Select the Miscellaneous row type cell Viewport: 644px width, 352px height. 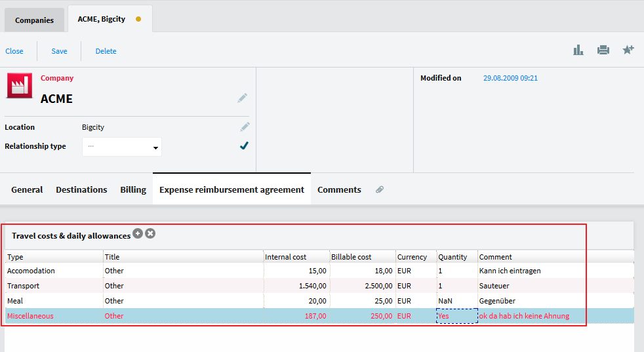[x=54, y=316]
